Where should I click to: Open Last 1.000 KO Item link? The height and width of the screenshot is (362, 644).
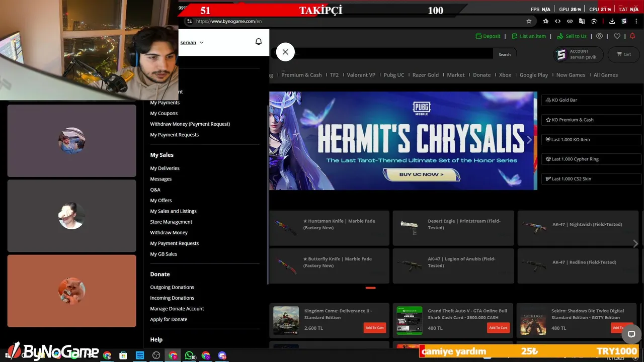pos(591,139)
